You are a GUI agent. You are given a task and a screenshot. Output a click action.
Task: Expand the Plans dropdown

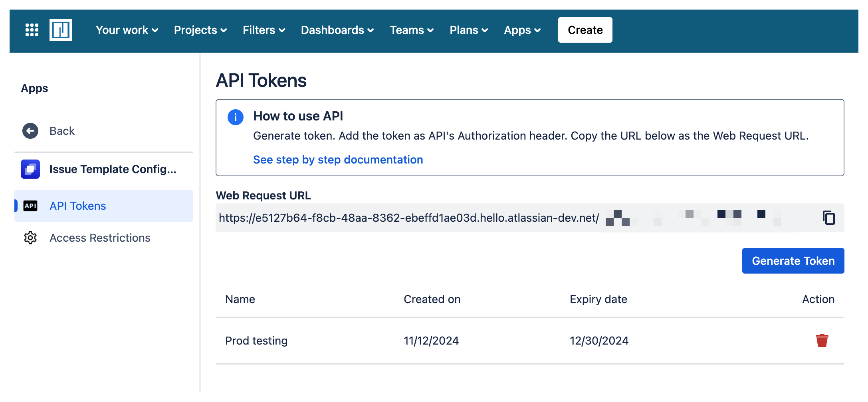[x=468, y=30]
